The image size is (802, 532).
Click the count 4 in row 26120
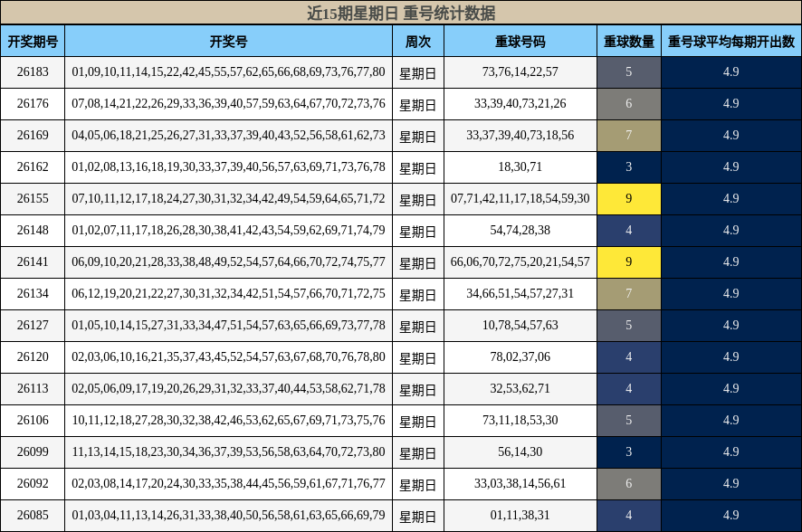tap(628, 357)
